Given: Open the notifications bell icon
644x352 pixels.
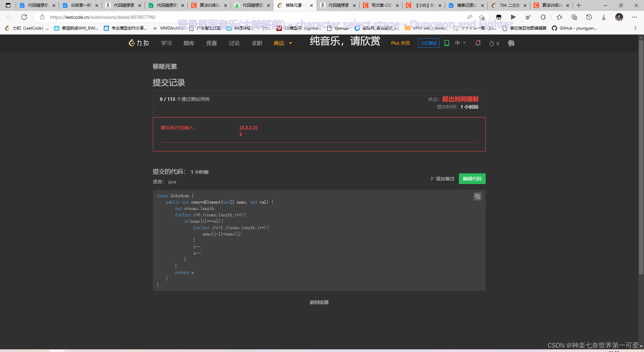Looking at the screenshot, I should (x=478, y=43).
